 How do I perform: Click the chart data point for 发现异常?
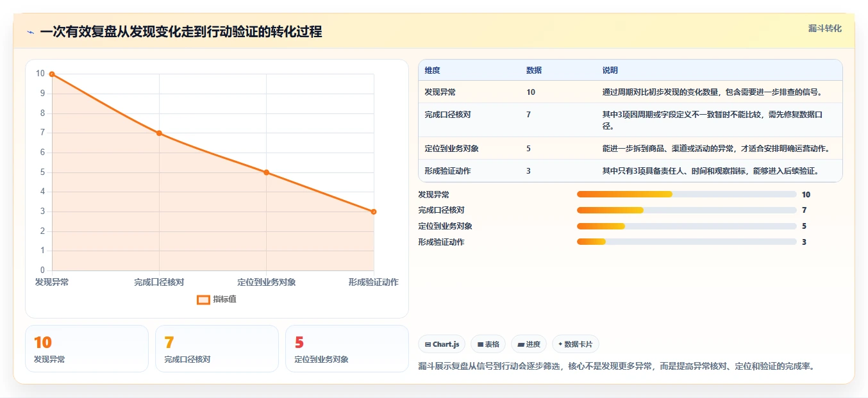coord(52,74)
